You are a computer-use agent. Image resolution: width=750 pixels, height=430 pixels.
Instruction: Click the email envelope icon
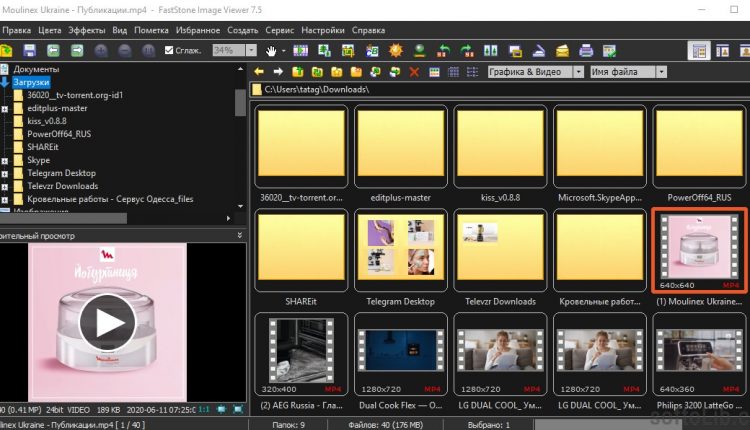[x=562, y=50]
